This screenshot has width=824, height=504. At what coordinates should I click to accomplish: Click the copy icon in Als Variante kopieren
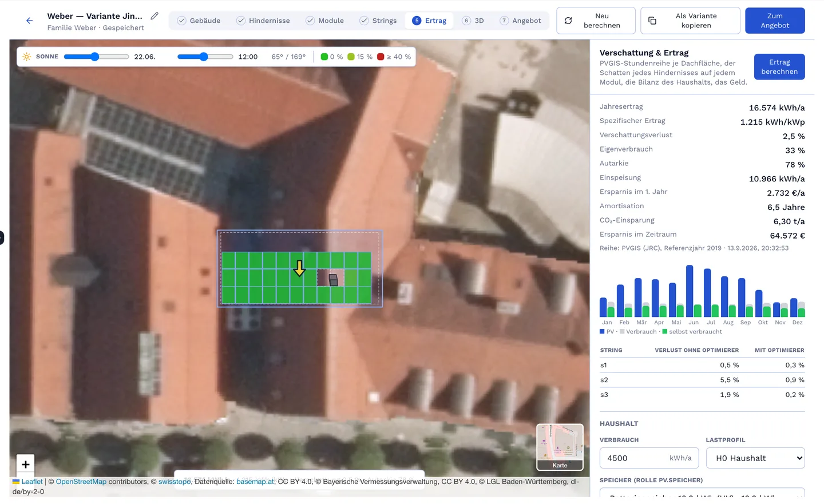click(652, 21)
